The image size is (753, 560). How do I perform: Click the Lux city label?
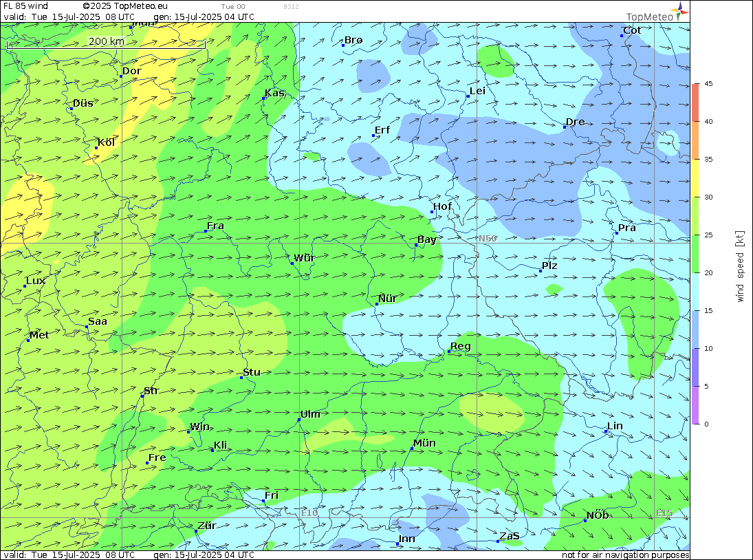coord(36,281)
